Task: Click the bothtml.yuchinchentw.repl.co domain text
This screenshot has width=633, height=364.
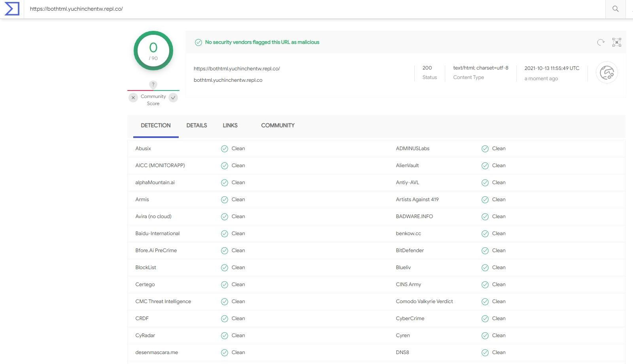Action: (228, 80)
